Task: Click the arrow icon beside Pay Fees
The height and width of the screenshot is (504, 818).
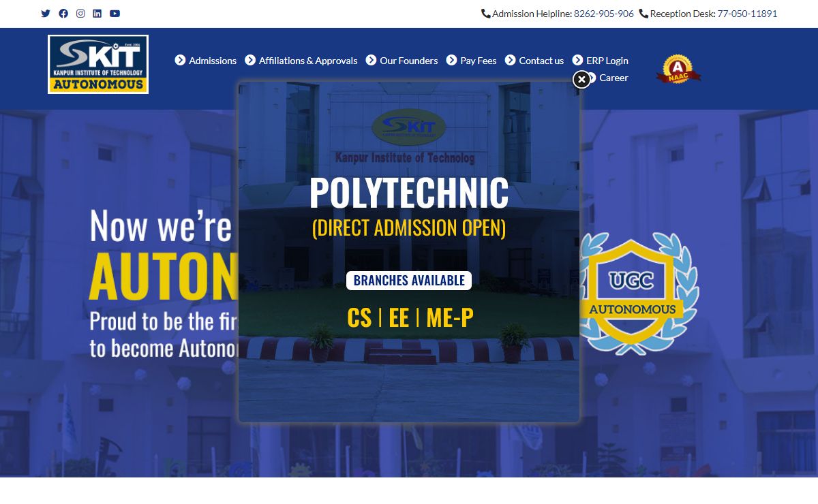Action: click(x=451, y=60)
